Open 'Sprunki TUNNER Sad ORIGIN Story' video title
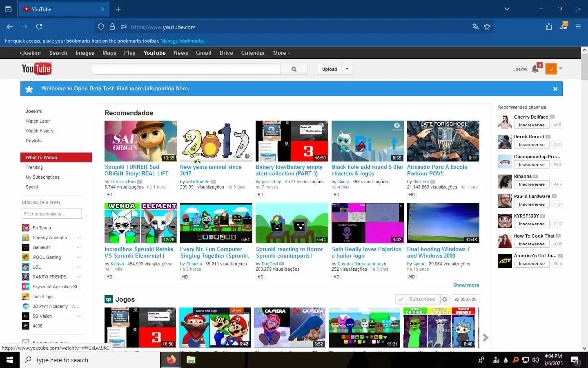Image resolution: width=588 pixels, height=368 pixels. tap(136, 170)
